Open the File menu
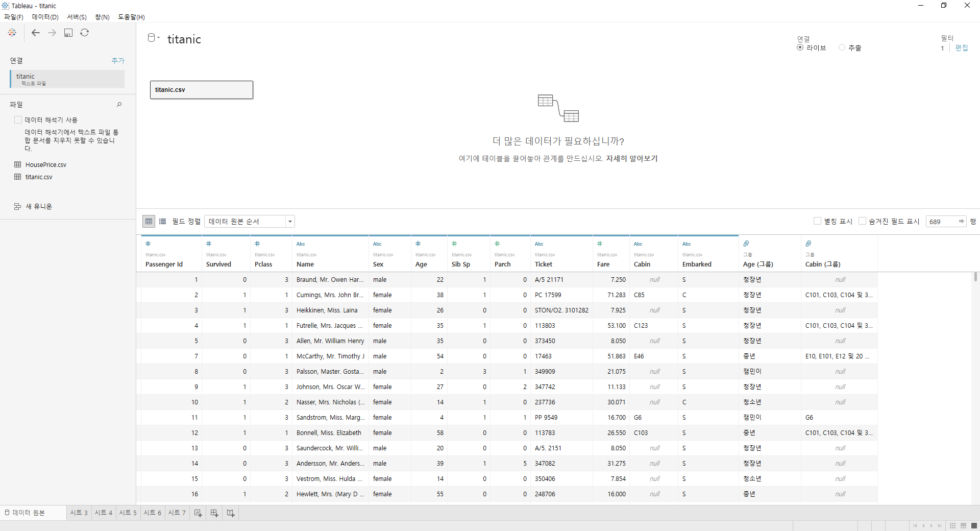 pos(14,17)
